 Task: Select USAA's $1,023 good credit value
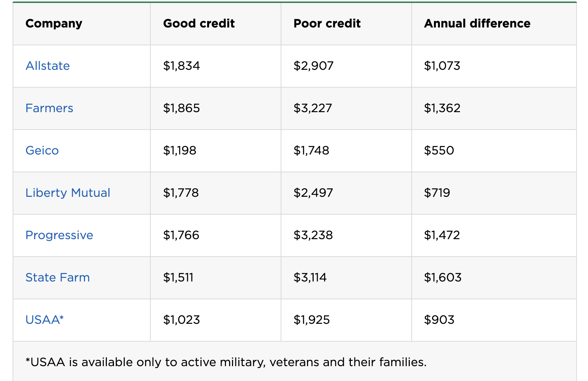(182, 320)
